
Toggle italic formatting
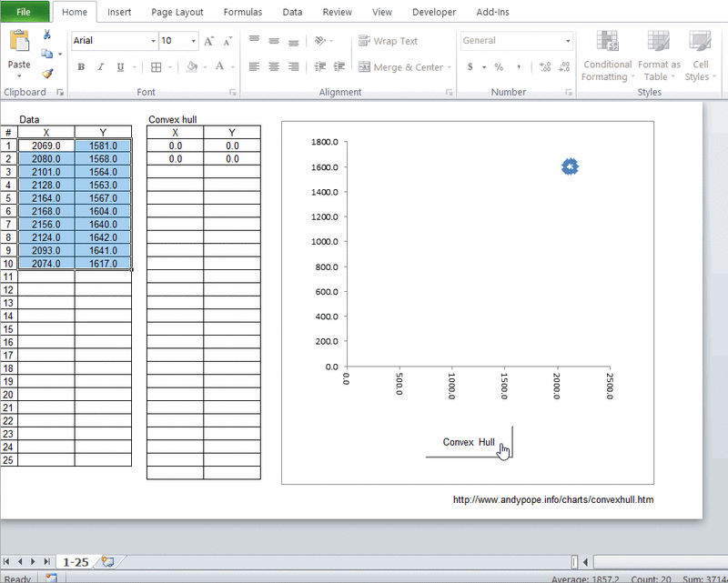[x=100, y=67]
